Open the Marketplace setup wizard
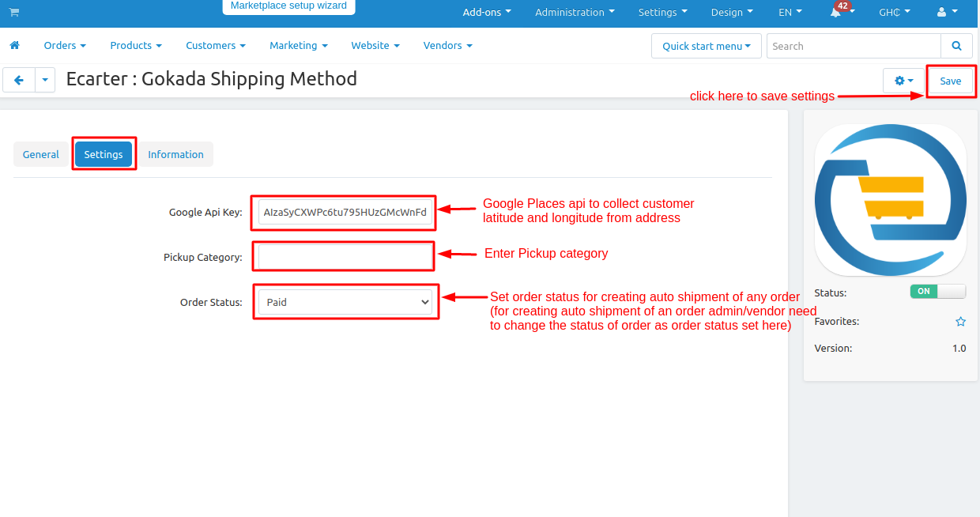Image resolution: width=980 pixels, height=517 pixels. (288, 6)
